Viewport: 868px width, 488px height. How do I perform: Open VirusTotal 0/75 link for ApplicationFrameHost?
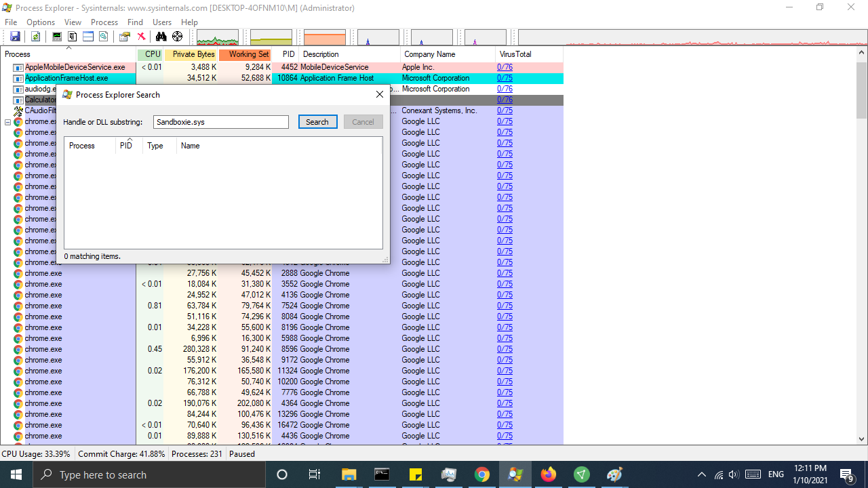505,78
